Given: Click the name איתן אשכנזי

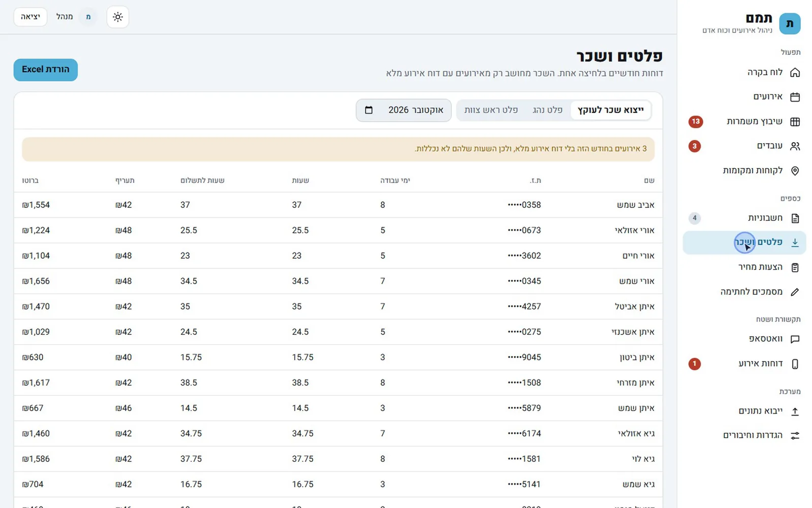Looking at the screenshot, I should [x=633, y=332].
